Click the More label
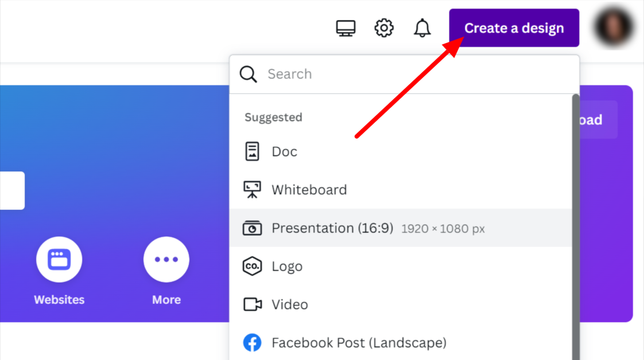 click(166, 300)
